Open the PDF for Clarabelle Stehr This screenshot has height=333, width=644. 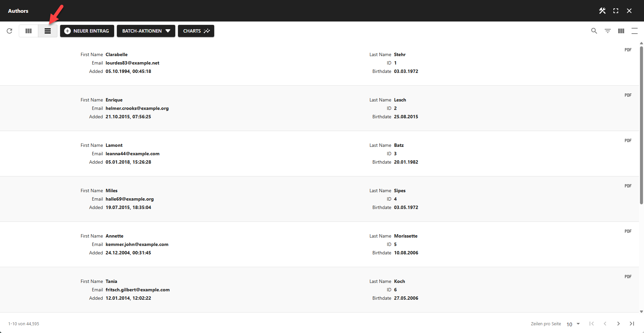pos(628,50)
